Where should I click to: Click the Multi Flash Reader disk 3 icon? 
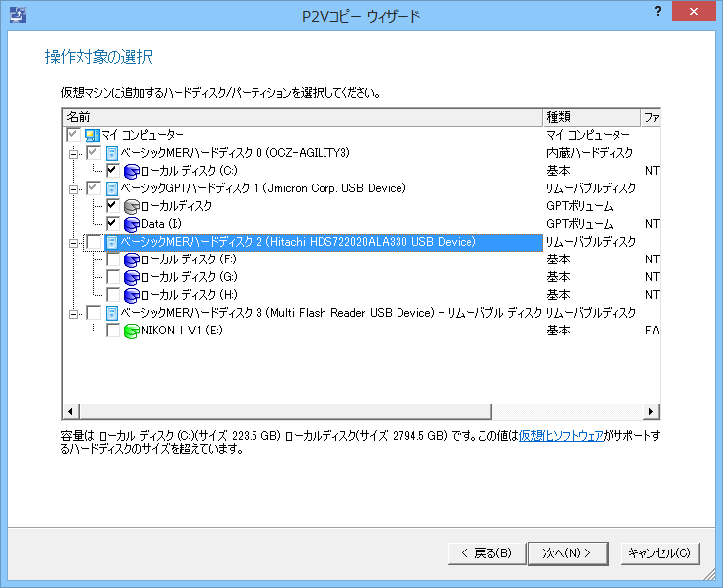(111, 313)
